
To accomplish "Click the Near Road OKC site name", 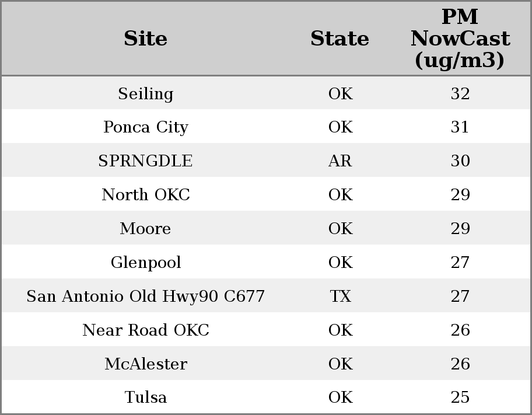I will click(145, 330).
